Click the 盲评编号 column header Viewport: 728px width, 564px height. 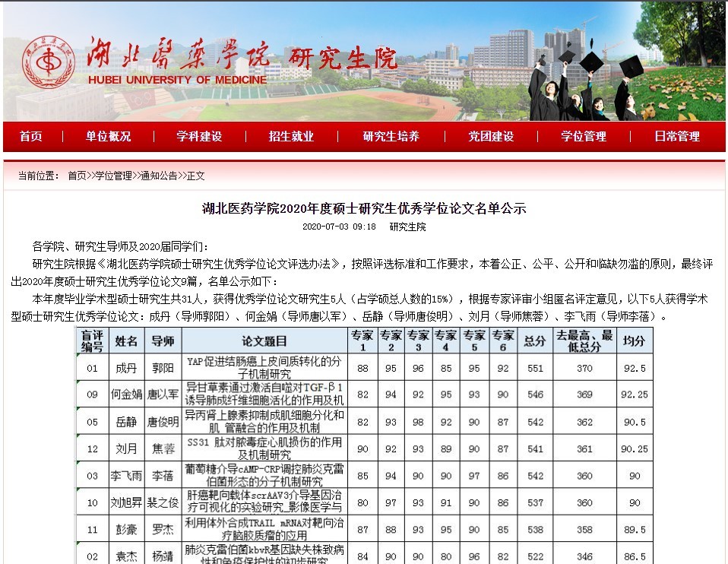93,341
